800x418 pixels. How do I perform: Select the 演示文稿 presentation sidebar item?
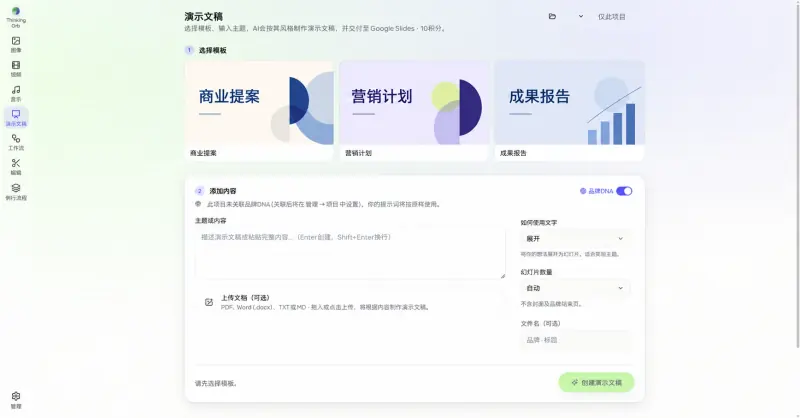point(16,118)
